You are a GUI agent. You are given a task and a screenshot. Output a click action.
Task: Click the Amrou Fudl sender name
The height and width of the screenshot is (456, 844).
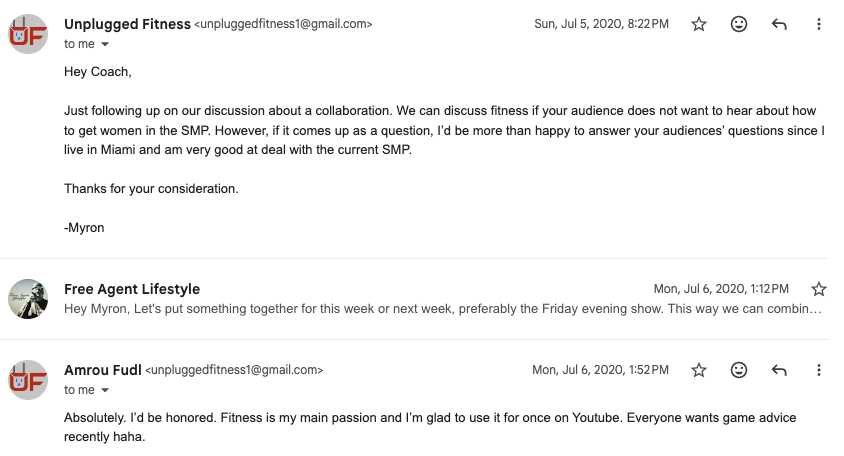pos(102,370)
